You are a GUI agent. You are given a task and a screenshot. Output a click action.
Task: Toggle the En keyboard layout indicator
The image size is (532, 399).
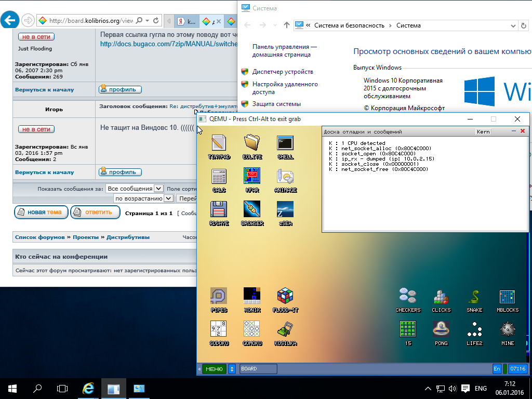tap(497, 369)
